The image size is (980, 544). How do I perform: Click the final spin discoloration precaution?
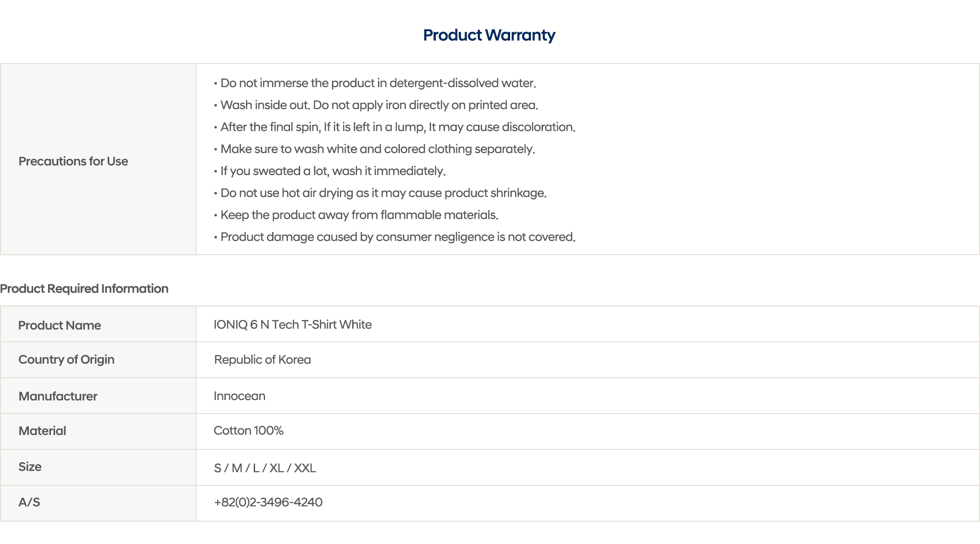click(398, 127)
